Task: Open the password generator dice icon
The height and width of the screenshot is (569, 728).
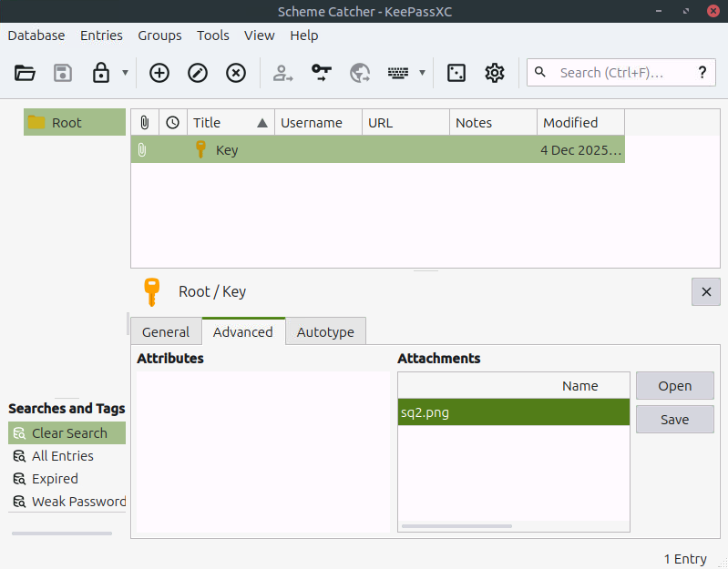Action: tap(456, 73)
